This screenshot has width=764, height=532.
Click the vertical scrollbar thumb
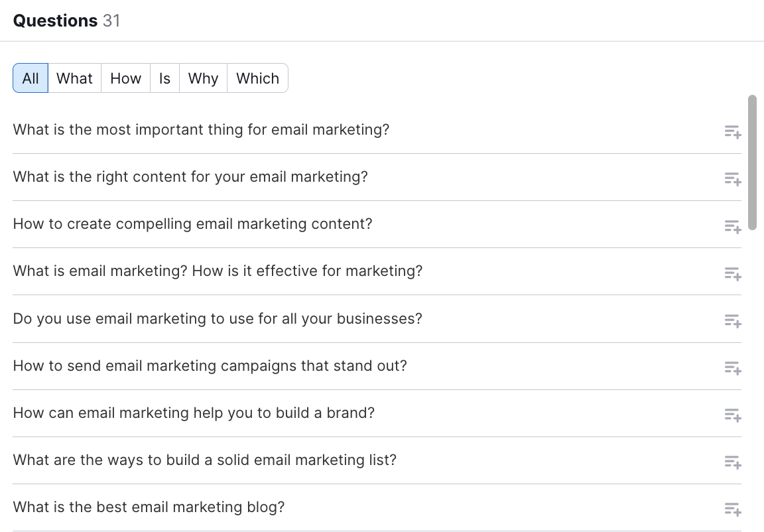752,162
